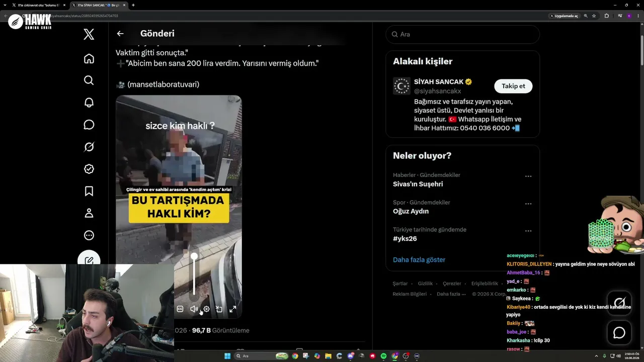Open the Şartlar footer link
This screenshot has width=644, height=362.
point(400,284)
